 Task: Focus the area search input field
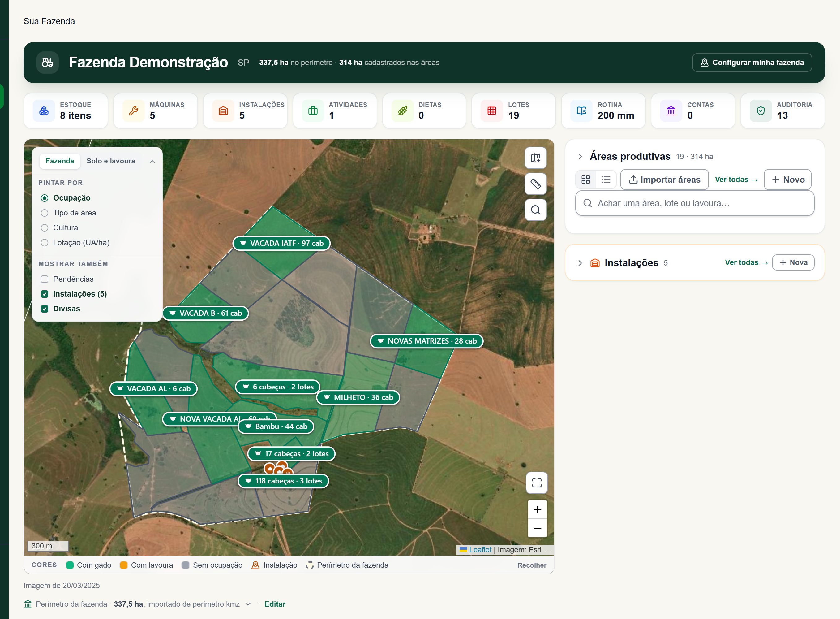[x=695, y=203]
